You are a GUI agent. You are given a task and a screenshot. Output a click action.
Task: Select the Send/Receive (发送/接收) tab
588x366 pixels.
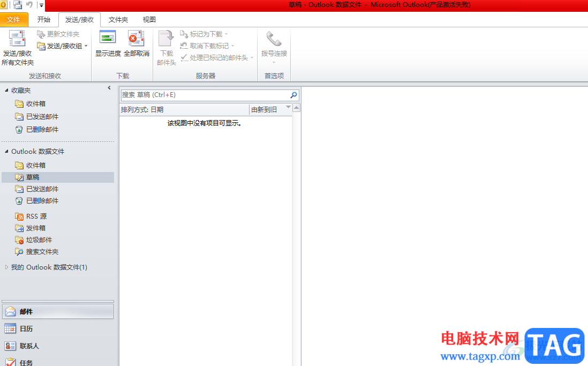[79, 19]
